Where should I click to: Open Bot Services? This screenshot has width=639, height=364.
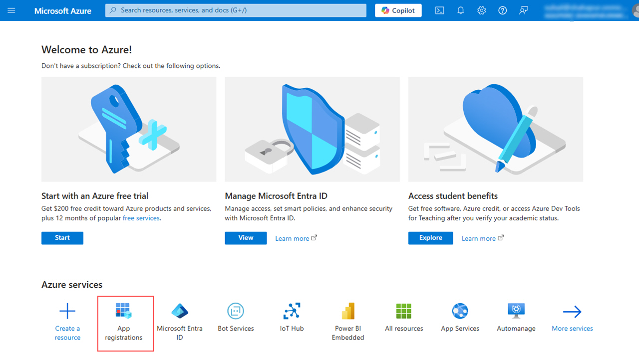point(236,318)
